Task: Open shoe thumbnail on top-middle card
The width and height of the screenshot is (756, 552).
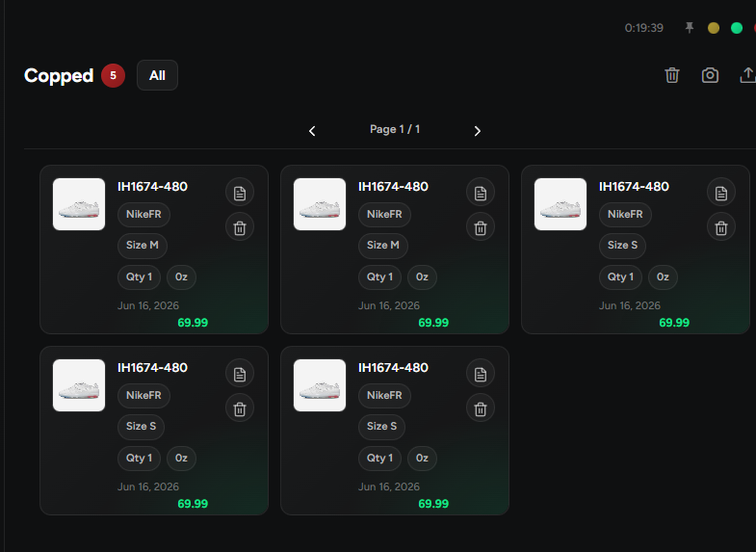Action: (320, 204)
